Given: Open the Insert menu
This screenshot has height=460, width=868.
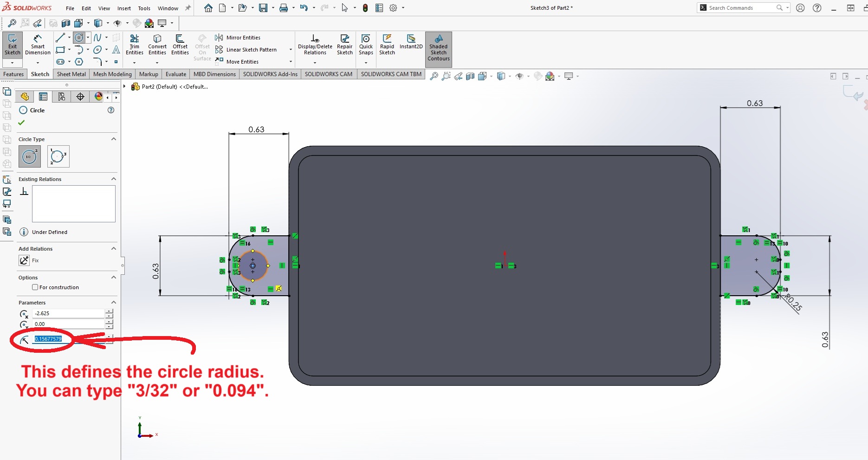Looking at the screenshot, I should pos(124,8).
